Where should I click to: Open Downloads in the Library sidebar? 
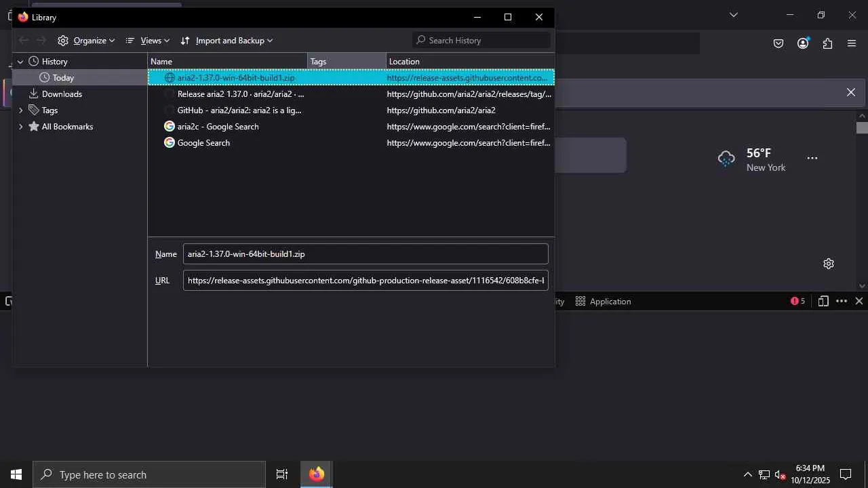(x=80, y=94)
